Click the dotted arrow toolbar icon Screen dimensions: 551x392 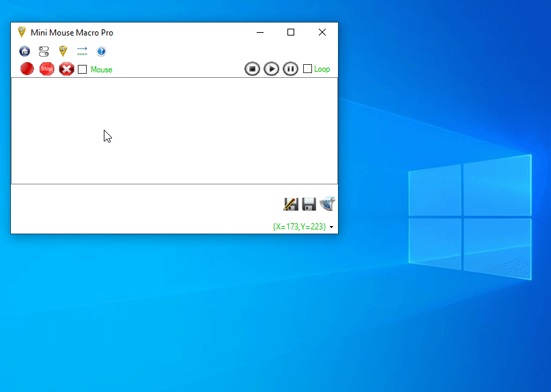[x=82, y=51]
